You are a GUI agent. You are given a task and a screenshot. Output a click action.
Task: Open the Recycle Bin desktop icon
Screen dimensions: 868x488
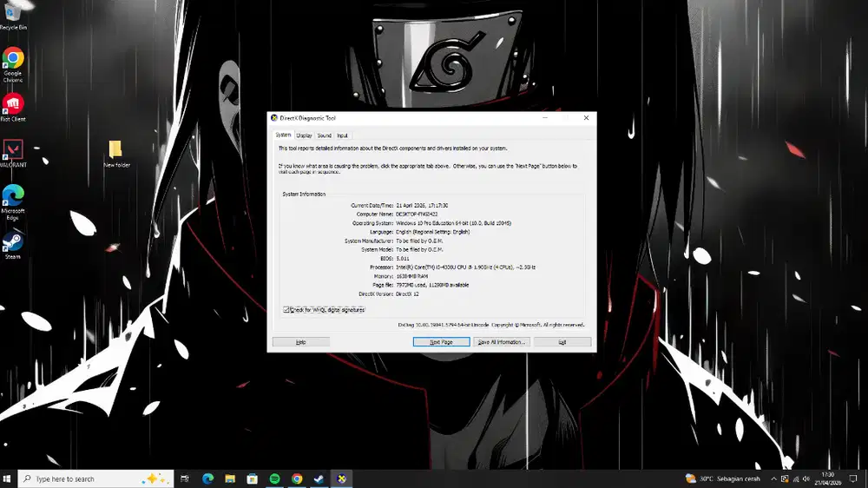click(13, 15)
